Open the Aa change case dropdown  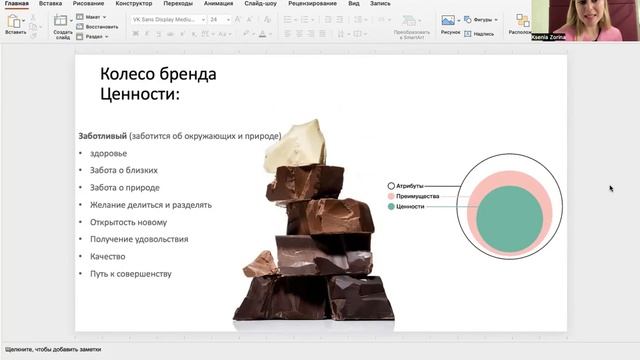coord(224,34)
